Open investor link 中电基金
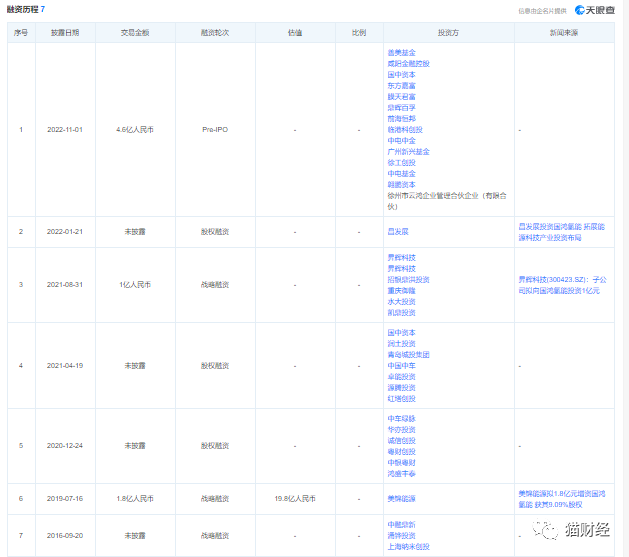 pyautogui.click(x=401, y=174)
